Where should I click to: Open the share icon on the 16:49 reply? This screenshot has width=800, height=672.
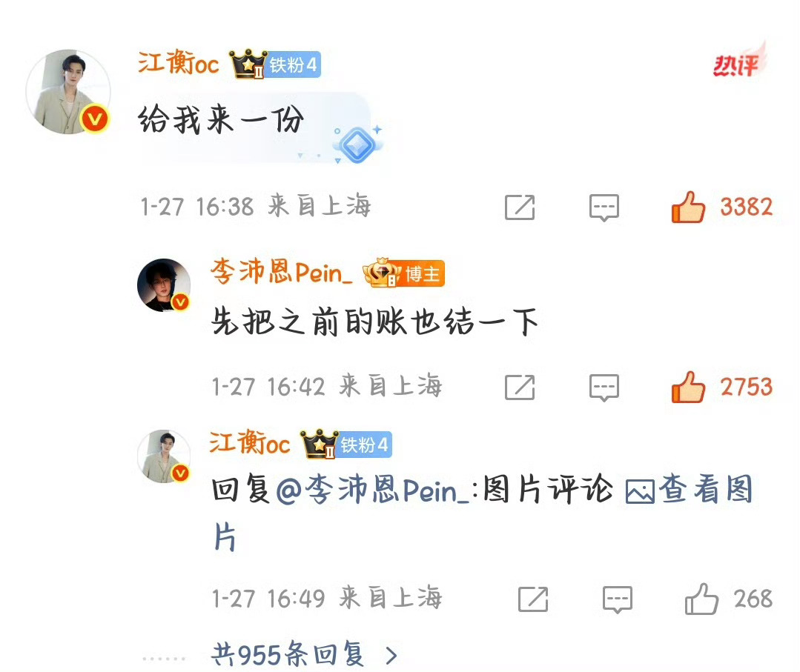tap(532, 599)
